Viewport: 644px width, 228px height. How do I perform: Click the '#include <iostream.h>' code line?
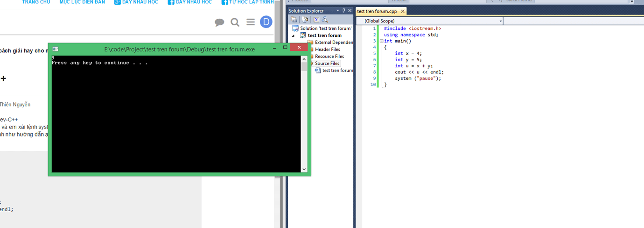(413, 28)
